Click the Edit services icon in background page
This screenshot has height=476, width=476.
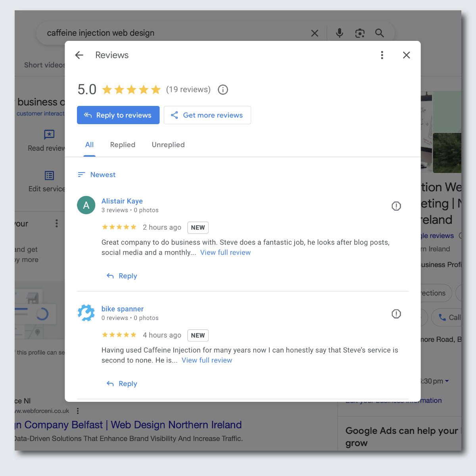[x=49, y=175]
